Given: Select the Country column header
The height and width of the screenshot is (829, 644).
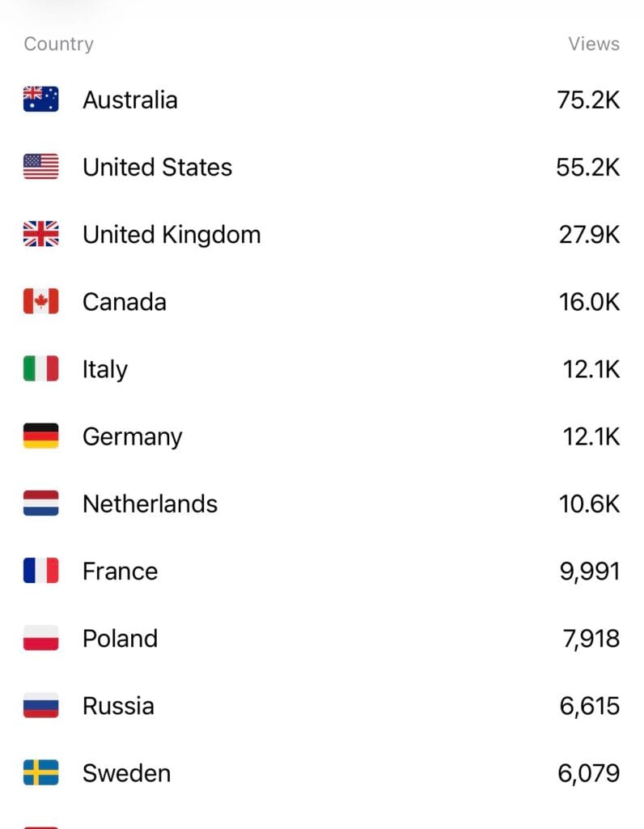Looking at the screenshot, I should [x=58, y=44].
